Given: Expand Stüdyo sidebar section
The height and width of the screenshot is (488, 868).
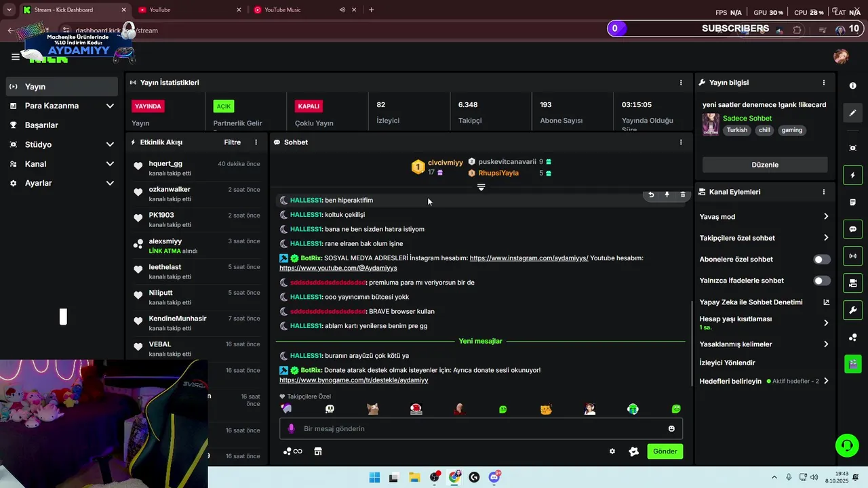Looking at the screenshot, I should click(x=110, y=144).
